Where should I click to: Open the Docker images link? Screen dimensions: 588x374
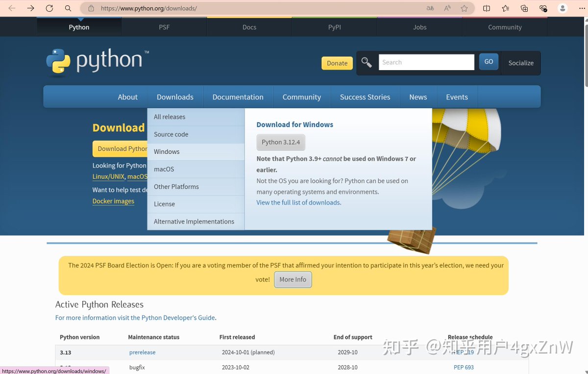click(x=113, y=201)
